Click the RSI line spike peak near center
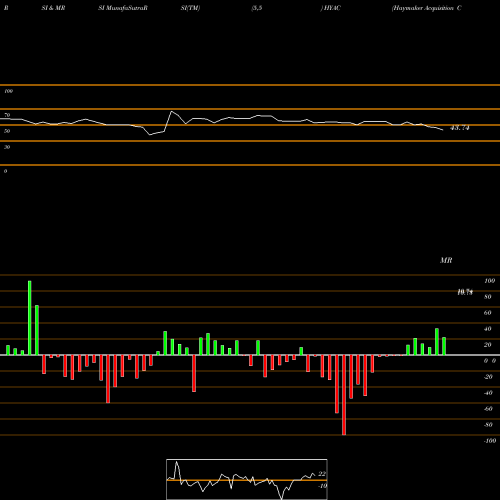500x500 pixels. click(171, 111)
